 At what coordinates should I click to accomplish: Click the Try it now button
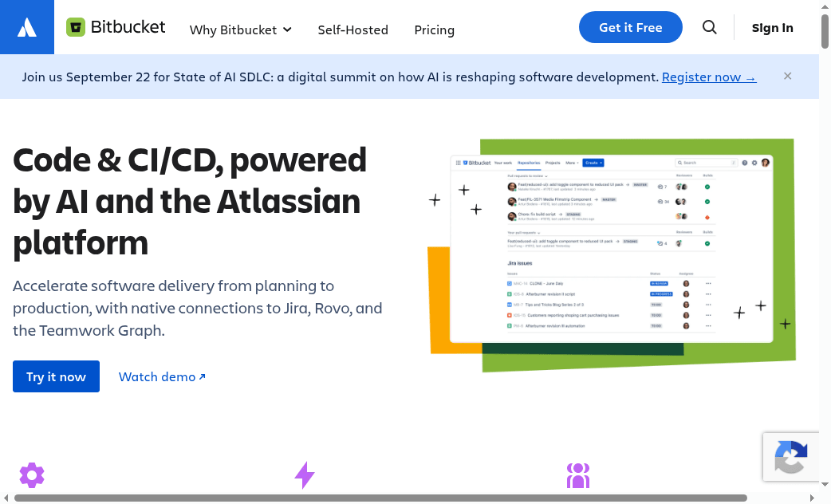tap(56, 376)
